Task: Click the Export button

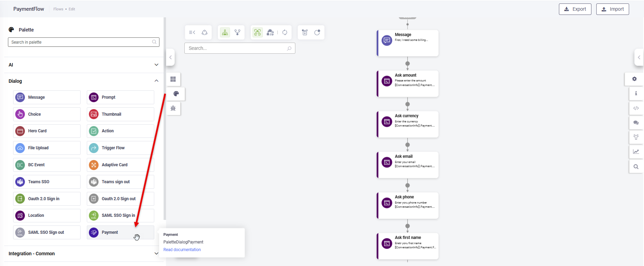Action: (x=575, y=9)
